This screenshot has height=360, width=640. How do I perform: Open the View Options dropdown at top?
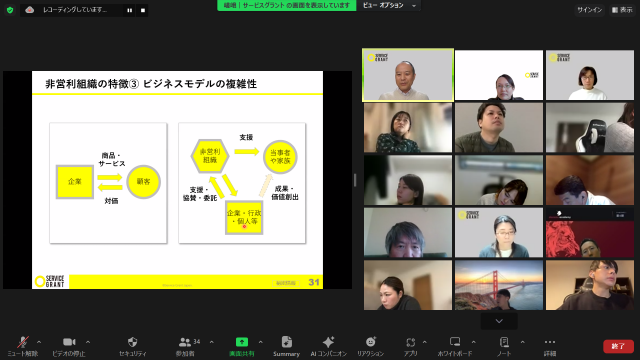click(389, 5)
